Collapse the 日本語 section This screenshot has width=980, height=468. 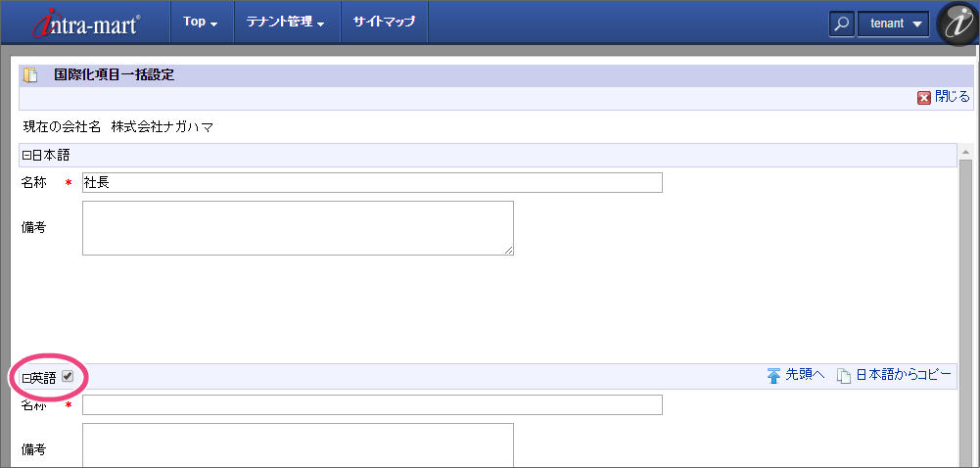coord(25,155)
